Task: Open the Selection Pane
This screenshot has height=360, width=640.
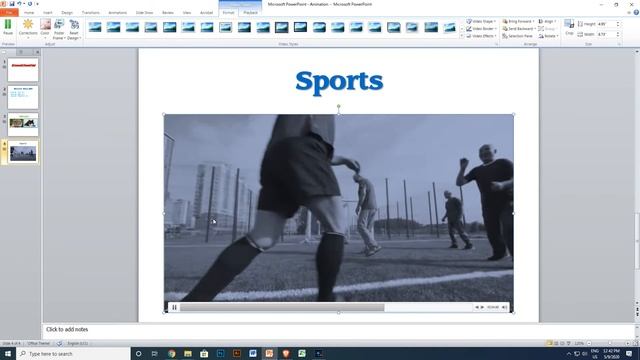Action: click(517, 36)
